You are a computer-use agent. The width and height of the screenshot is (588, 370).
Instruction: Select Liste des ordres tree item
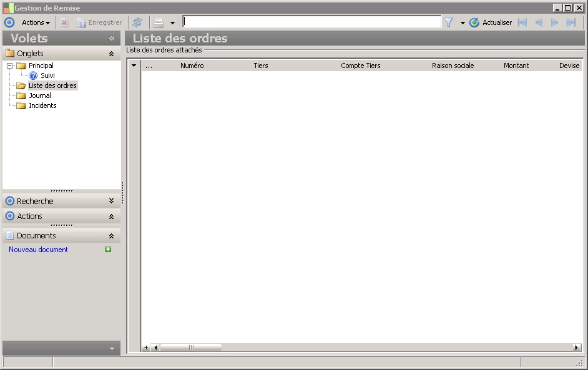pyautogui.click(x=52, y=85)
